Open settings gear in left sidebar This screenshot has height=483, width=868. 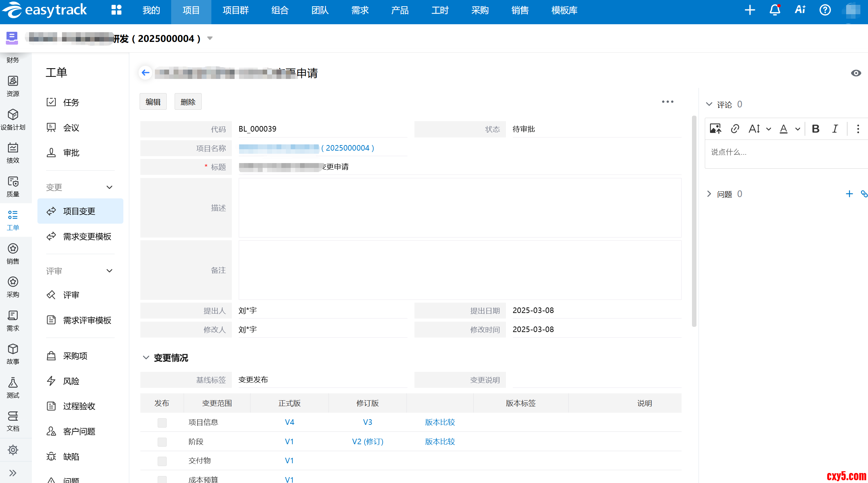click(13, 450)
